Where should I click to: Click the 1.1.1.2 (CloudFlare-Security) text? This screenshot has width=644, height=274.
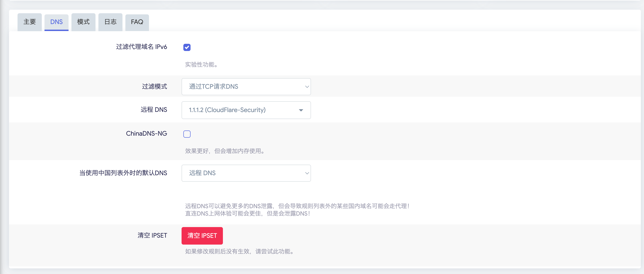tap(227, 110)
